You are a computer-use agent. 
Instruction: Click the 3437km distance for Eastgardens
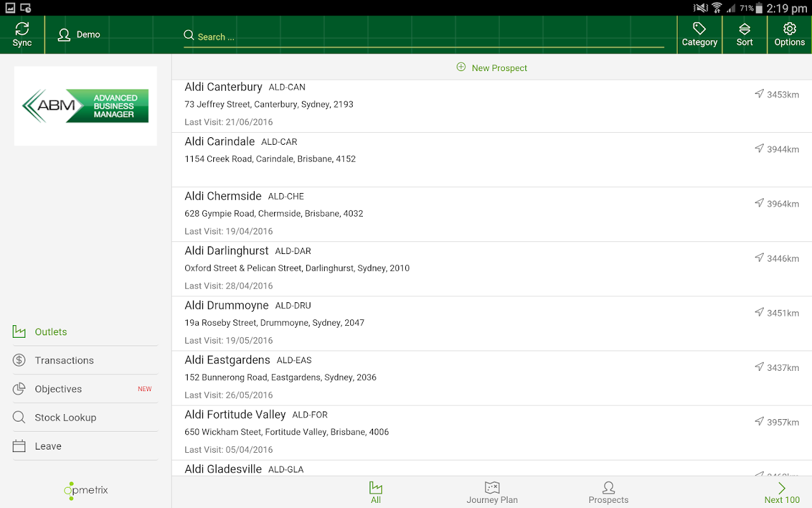click(x=783, y=368)
